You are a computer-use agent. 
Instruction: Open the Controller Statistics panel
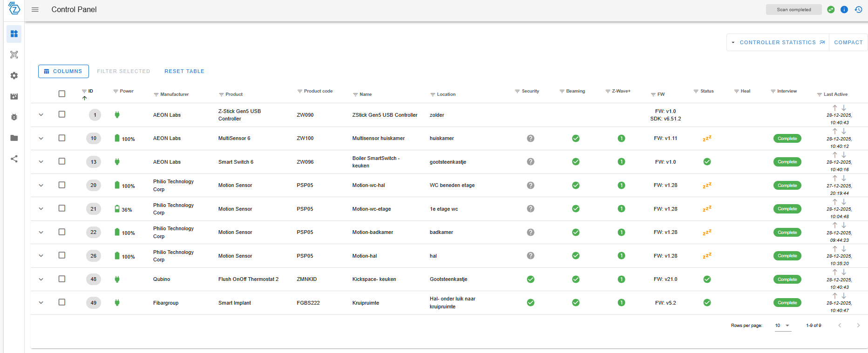point(778,42)
